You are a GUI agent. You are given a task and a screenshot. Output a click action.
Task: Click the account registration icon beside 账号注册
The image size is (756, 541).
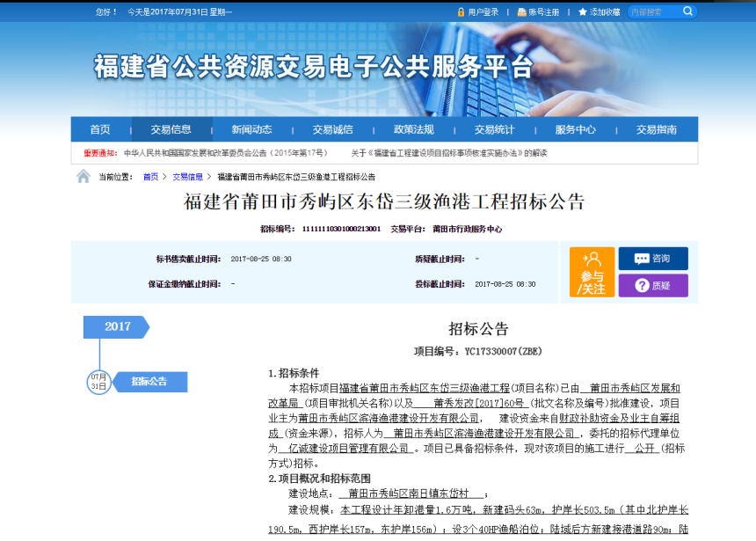521,12
